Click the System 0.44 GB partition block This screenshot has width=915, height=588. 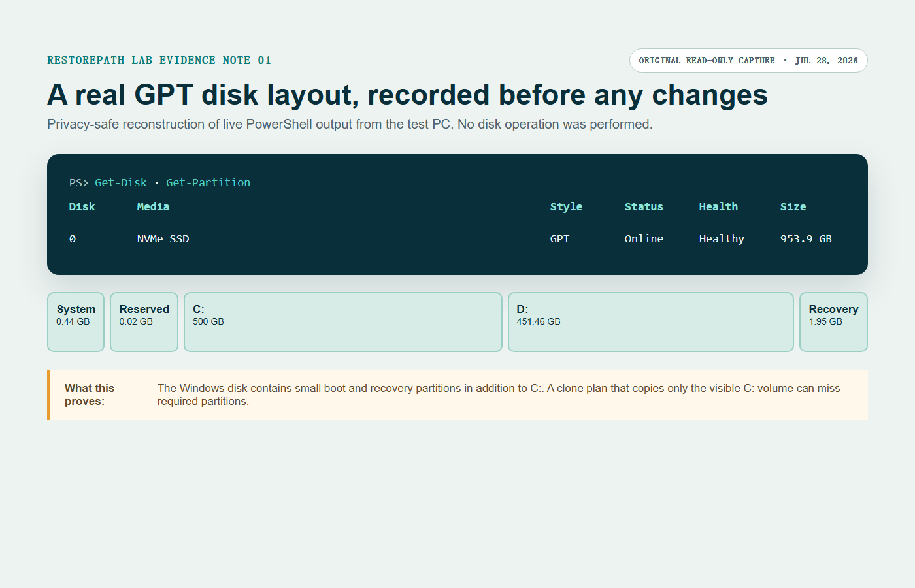[76, 322]
